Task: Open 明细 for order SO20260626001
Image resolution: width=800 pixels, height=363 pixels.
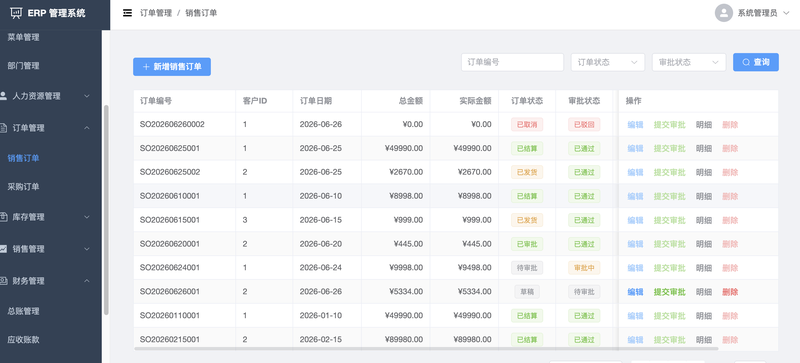Action: click(704, 292)
